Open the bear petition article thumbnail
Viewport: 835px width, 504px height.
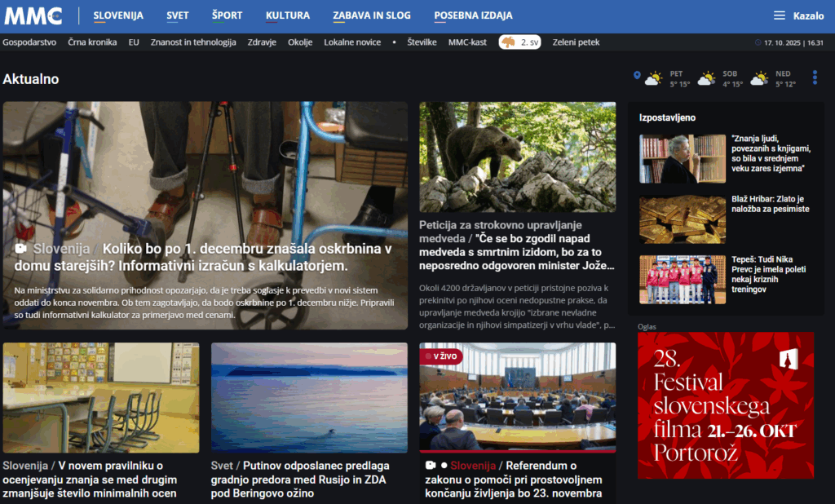click(518, 157)
